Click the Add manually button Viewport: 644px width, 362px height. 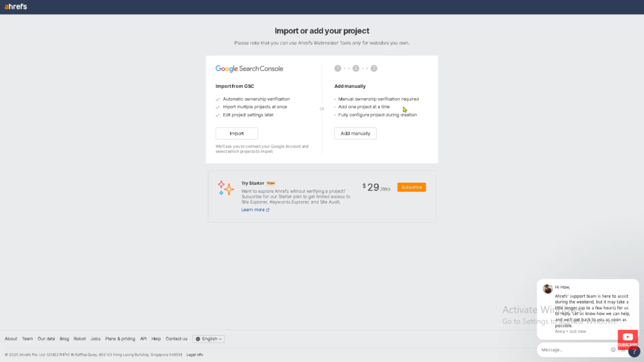pos(355,133)
